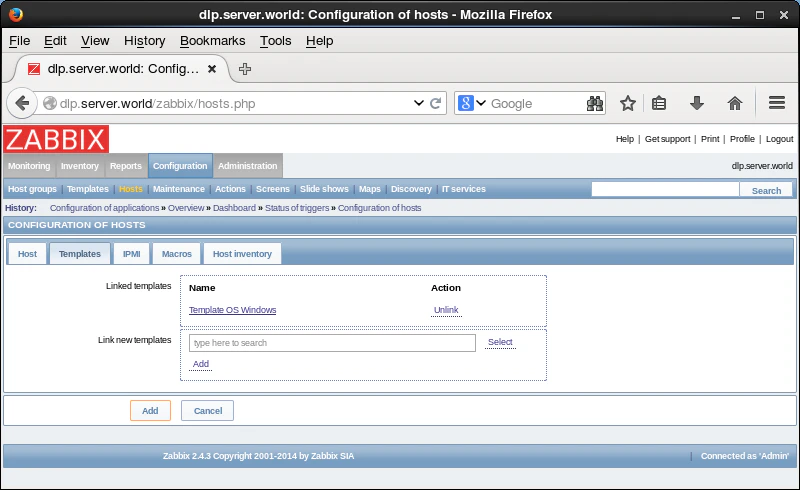Click the orange-bordered Add button

pos(150,410)
